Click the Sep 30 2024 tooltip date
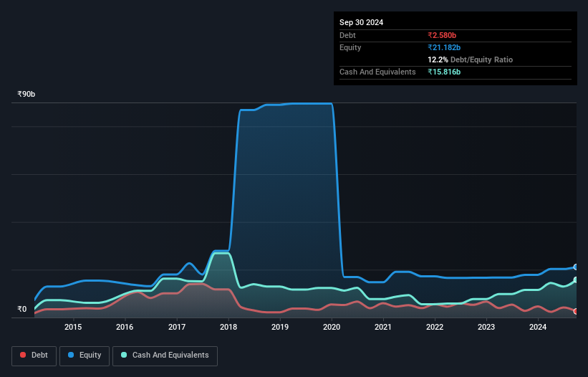The height and width of the screenshot is (377, 588). (361, 22)
